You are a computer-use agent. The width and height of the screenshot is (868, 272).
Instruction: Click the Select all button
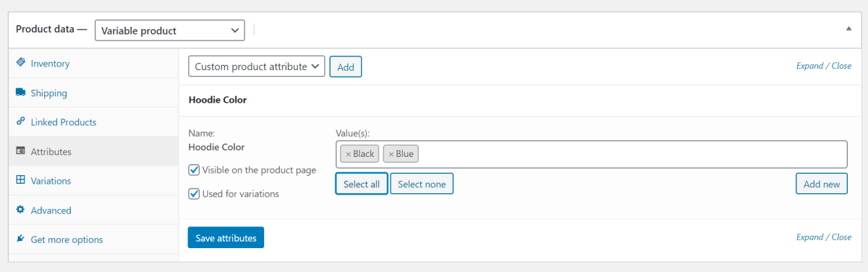(362, 184)
